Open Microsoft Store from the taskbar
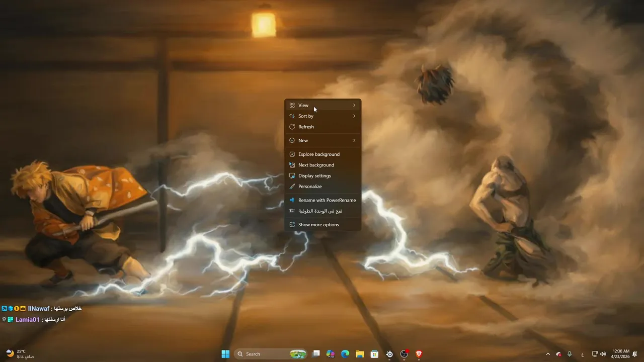 374,354
